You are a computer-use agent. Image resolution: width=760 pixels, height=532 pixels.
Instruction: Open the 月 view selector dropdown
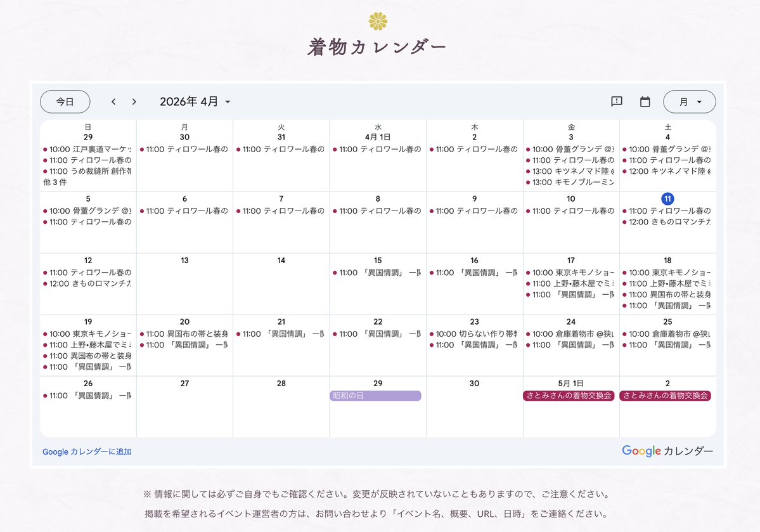pos(689,102)
